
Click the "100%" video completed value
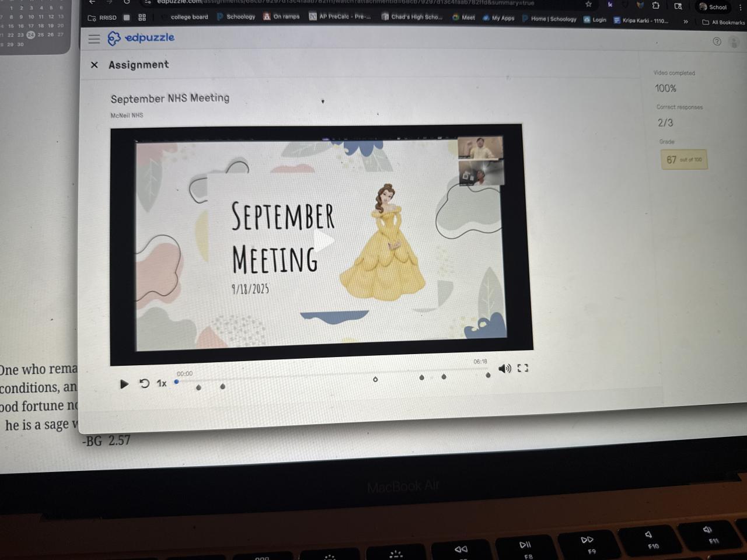665,88
